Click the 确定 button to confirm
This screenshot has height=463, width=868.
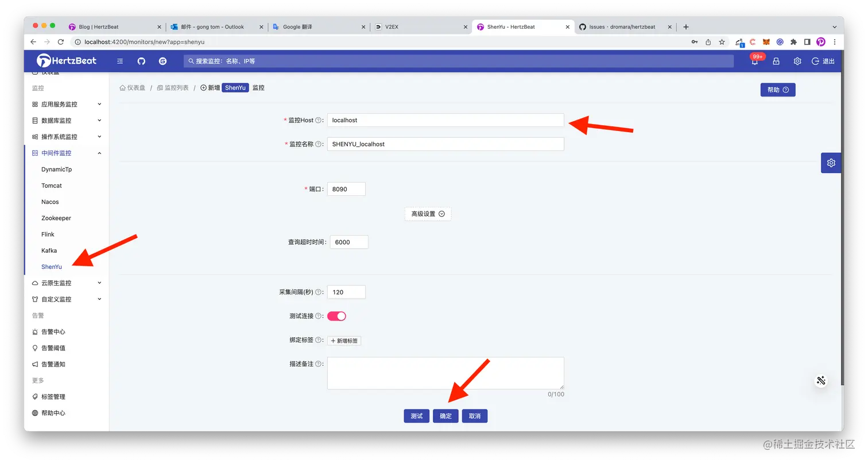point(445,415)
